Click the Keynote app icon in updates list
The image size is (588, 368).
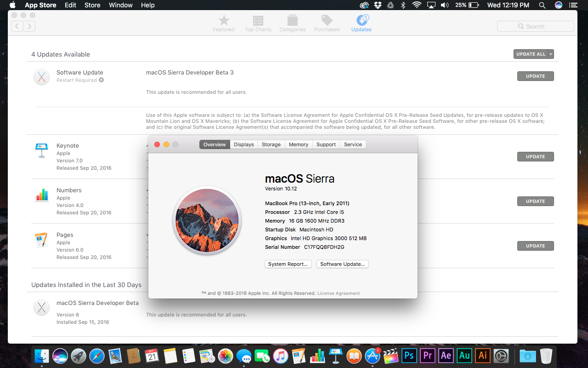[x=42, y=150]
